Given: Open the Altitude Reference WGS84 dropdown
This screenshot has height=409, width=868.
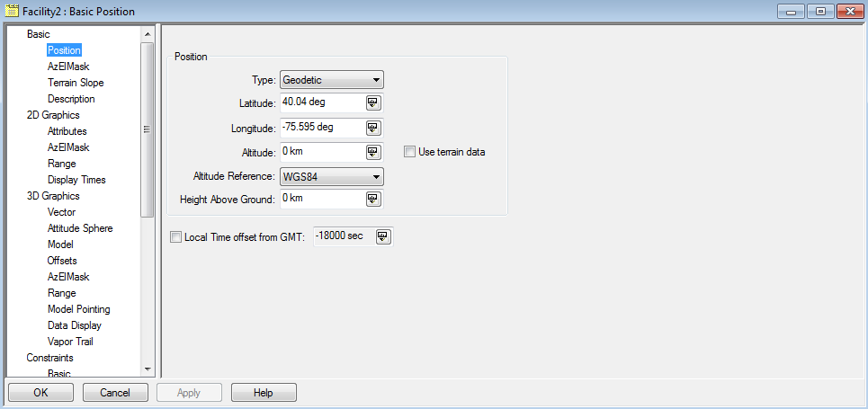Looking at the screenshot, I should 332,177.
